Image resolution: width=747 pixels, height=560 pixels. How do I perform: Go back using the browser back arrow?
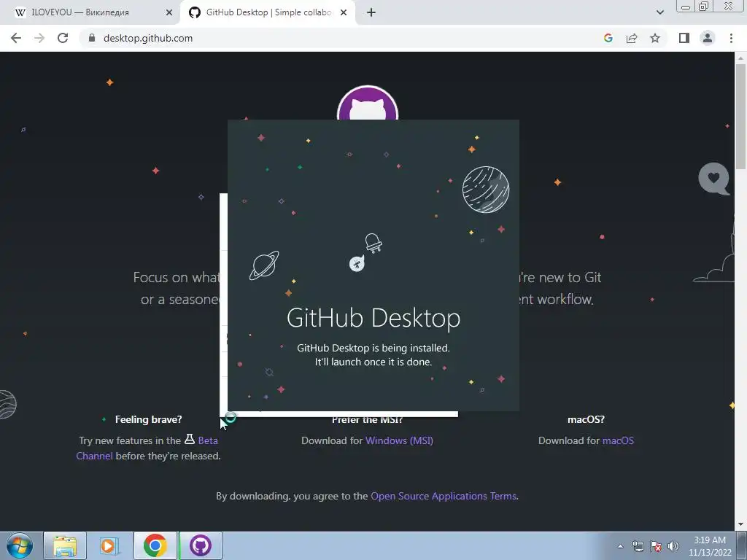pyautogui.click(x=16, y=38)
